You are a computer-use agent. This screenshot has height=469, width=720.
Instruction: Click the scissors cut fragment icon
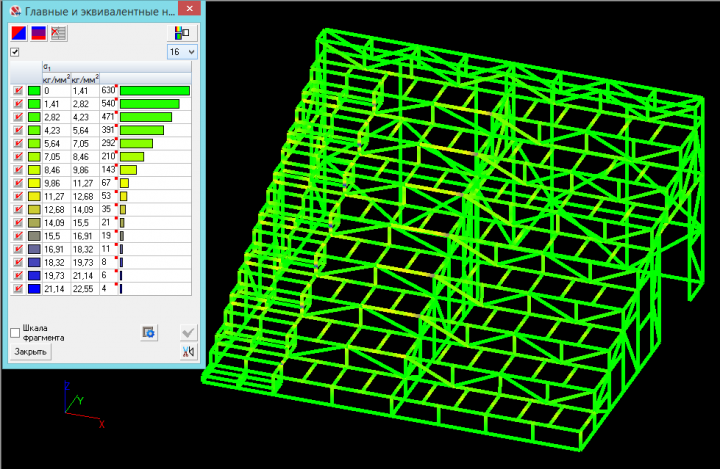click(188, 352)
